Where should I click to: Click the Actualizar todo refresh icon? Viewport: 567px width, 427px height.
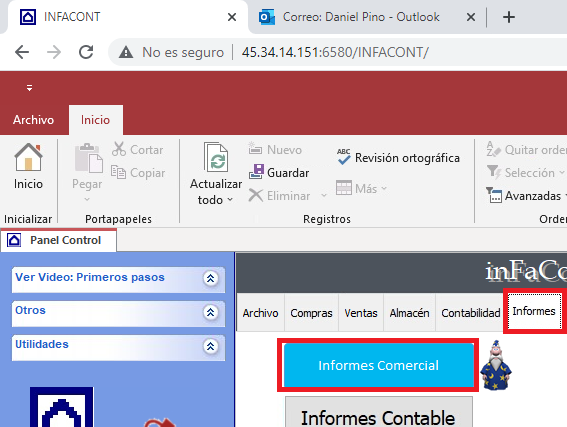[x=216, y=157]
